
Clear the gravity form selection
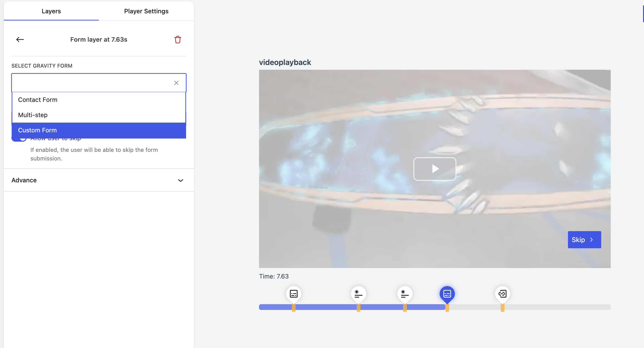coord(176,83)
